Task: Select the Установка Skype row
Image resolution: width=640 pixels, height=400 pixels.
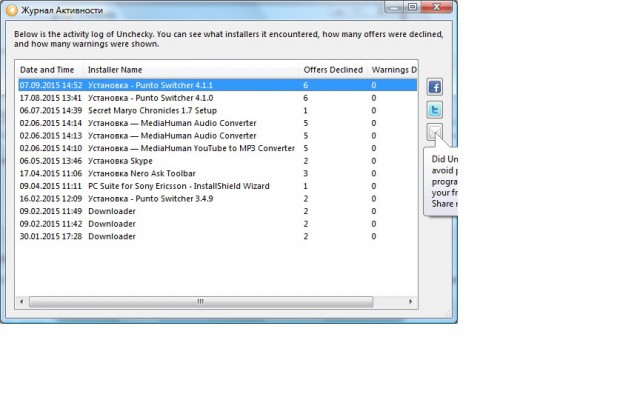Action: 218,161
